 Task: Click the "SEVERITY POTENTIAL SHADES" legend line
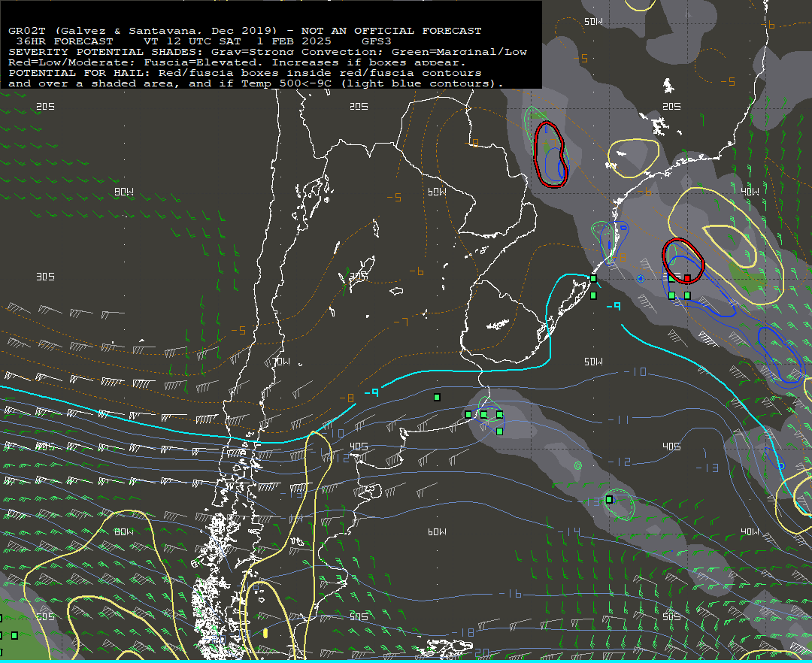tap(268, 52)
